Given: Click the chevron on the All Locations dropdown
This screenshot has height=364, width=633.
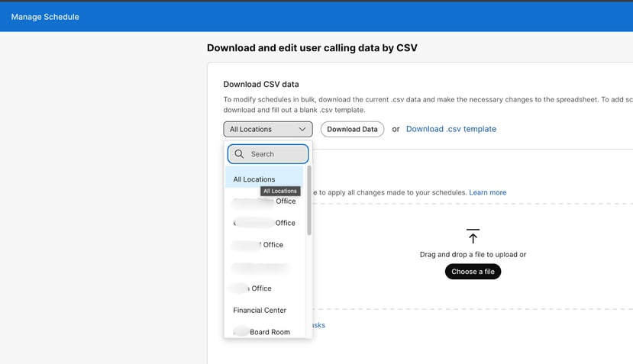Looking at the screenshot, I should pos(302,130).
